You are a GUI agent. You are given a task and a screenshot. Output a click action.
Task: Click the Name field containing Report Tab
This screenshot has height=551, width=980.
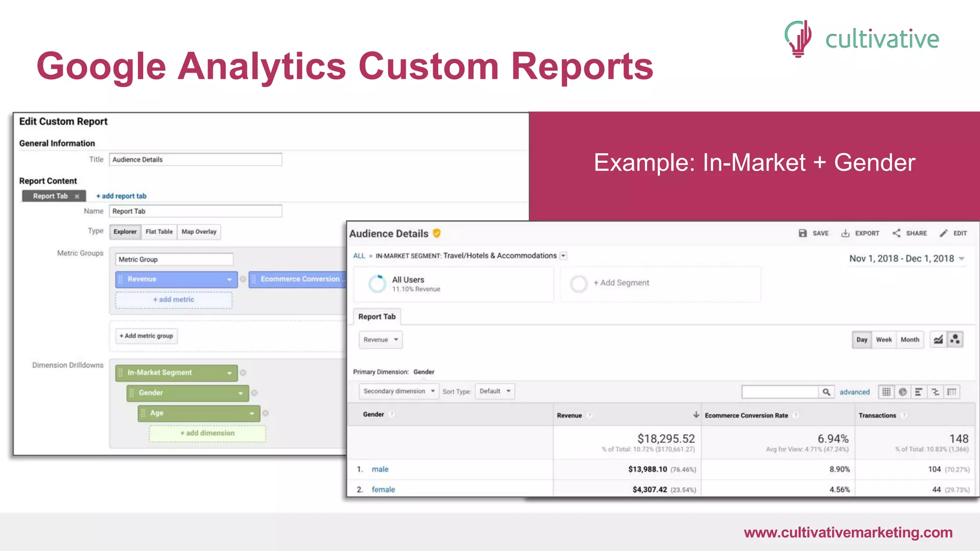tap(196, 211)
